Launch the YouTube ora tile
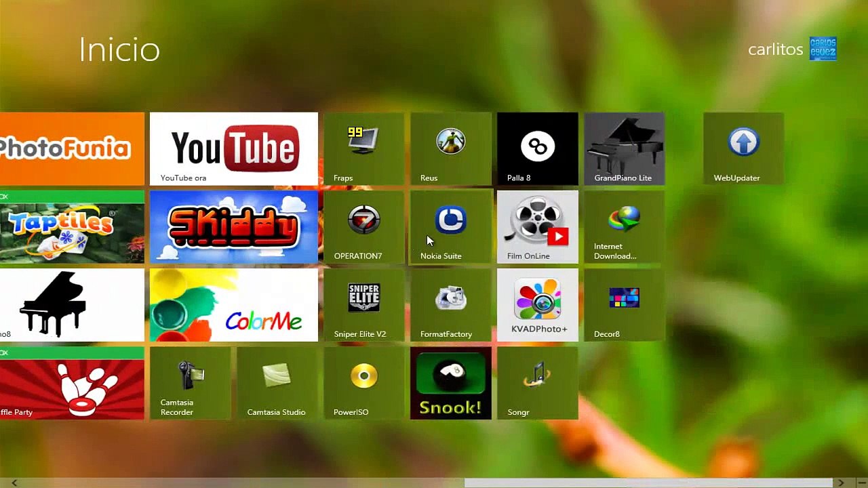 point(233,148)
